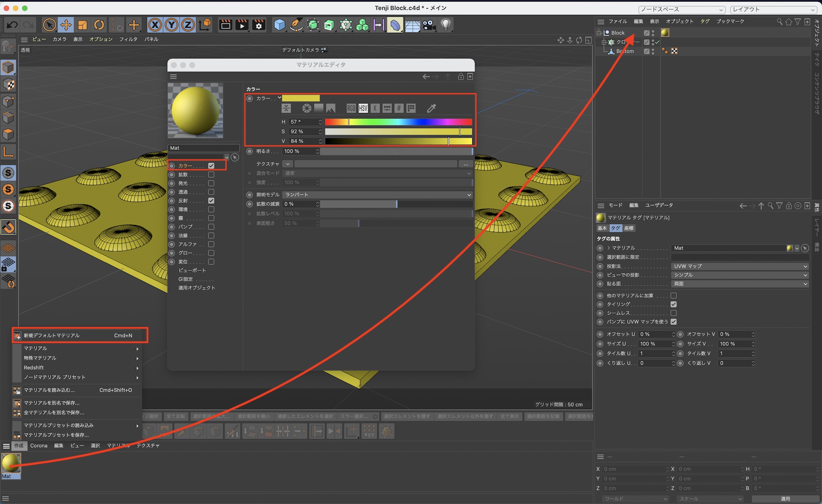The width and height of the screenshot is (822, 504).
Task: Click the Undo arrow icon
Action: 12,25
